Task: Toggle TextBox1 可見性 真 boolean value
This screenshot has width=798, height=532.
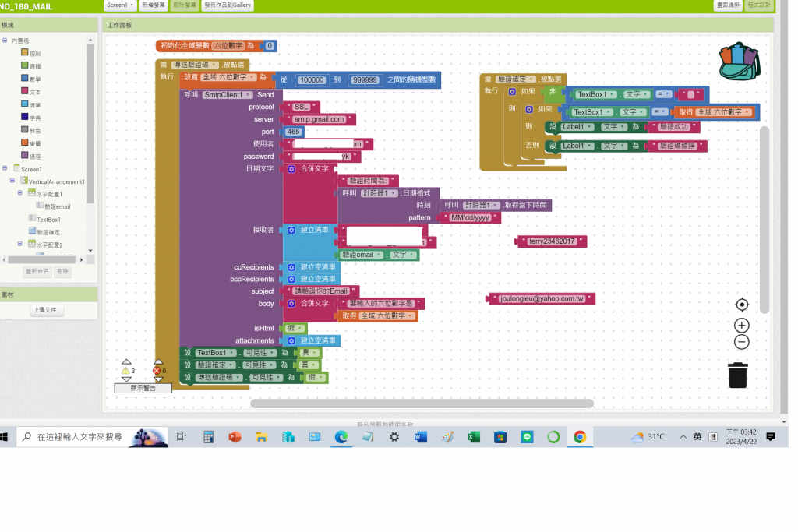Action: pos(310,353)
